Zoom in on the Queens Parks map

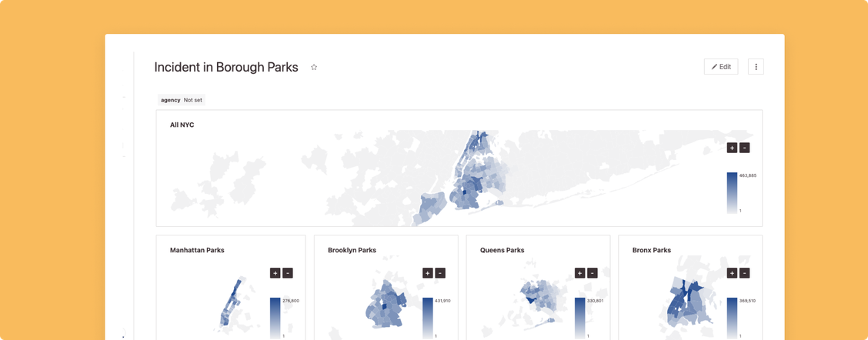(x=579, y=273)
